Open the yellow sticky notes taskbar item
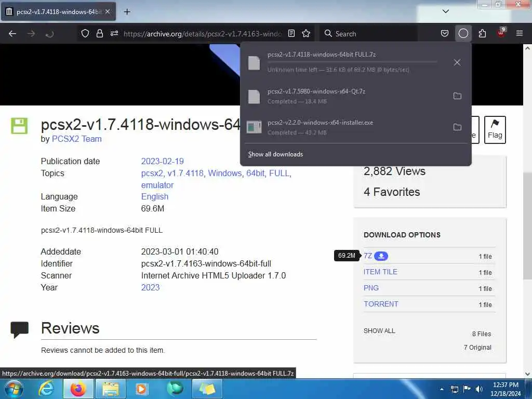 [x=207, y=389]
